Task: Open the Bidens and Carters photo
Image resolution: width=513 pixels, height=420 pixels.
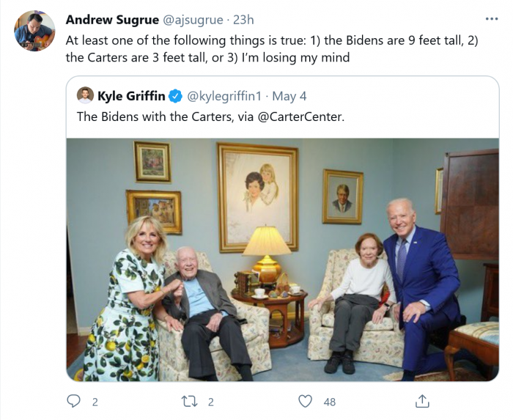Action: [282, 259]
